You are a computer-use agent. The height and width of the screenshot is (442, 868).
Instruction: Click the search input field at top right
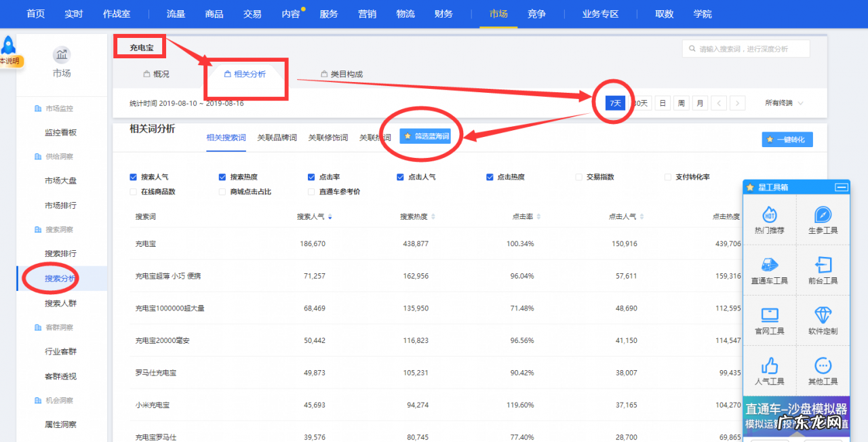746,49
